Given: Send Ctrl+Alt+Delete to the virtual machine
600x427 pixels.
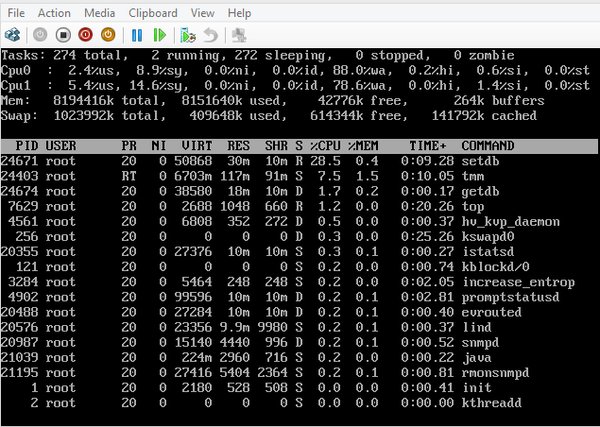Looking at the screenshot, I should [x=13, y=35].
